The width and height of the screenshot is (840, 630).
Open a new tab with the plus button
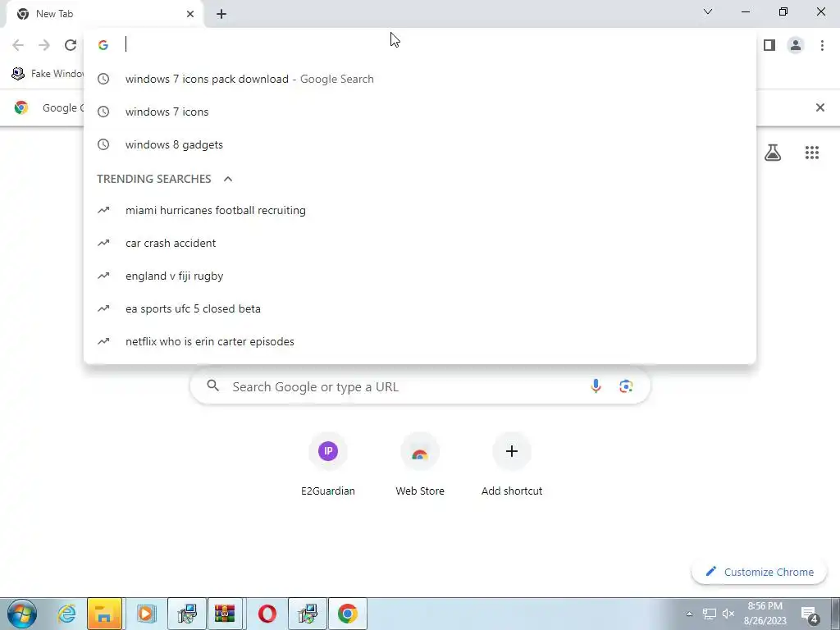pos(221,15)
